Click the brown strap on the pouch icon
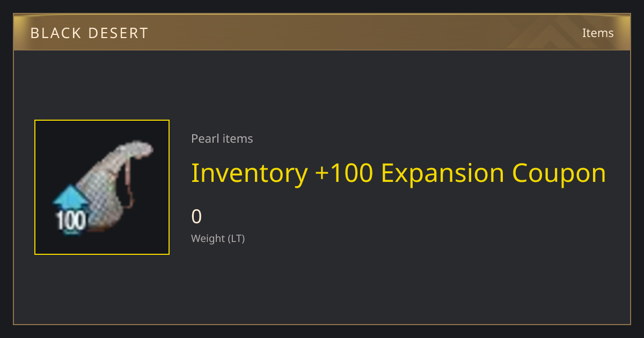The width and height of the screenshot is (644, 338). (129, 185)
